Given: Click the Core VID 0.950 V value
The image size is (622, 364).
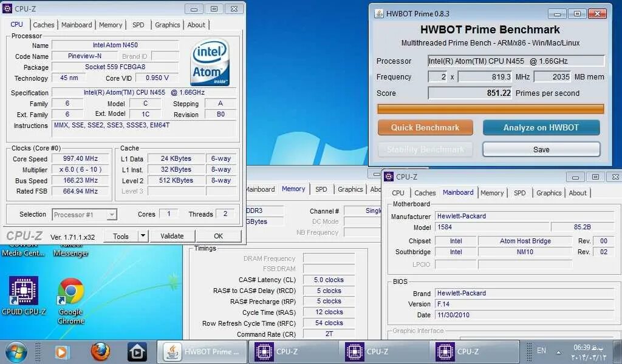Looking at the screenshot, I should (x=157, y=78).
